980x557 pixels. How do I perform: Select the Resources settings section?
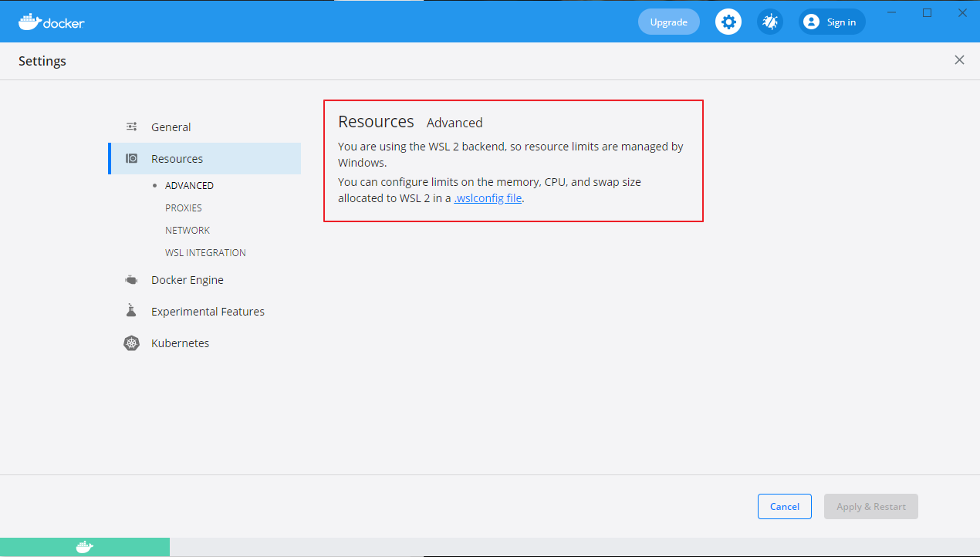click(177, 159)
